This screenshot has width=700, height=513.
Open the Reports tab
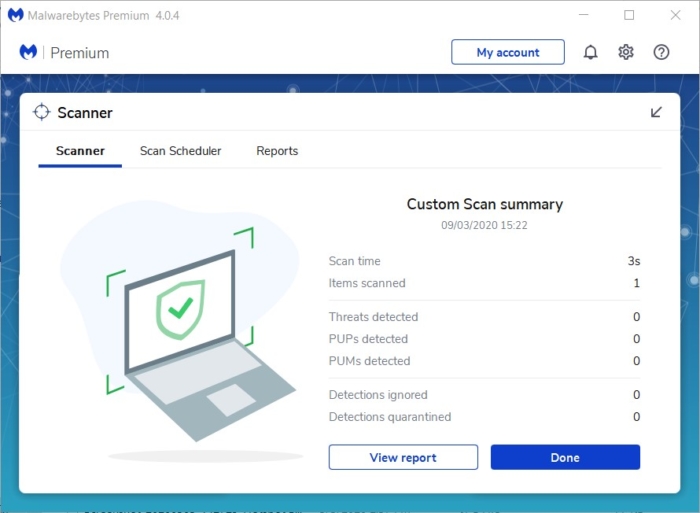[277, 151]
